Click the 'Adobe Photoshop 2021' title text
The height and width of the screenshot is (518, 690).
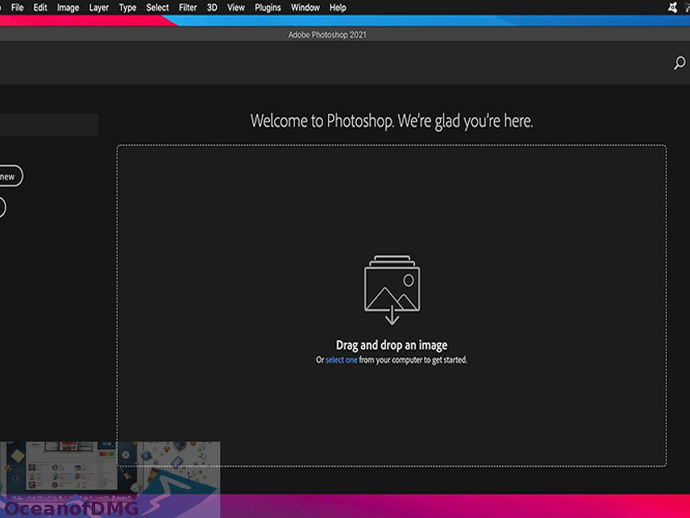(327, 35)
